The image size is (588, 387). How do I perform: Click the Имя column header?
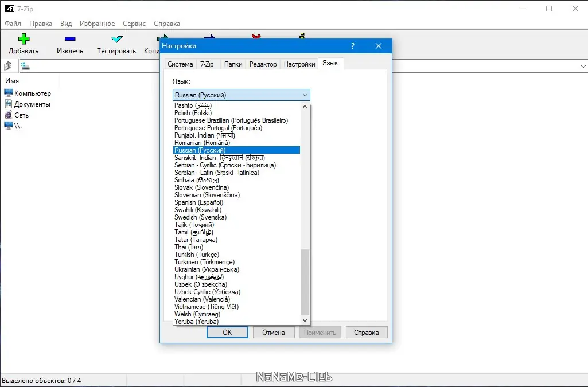30,80
